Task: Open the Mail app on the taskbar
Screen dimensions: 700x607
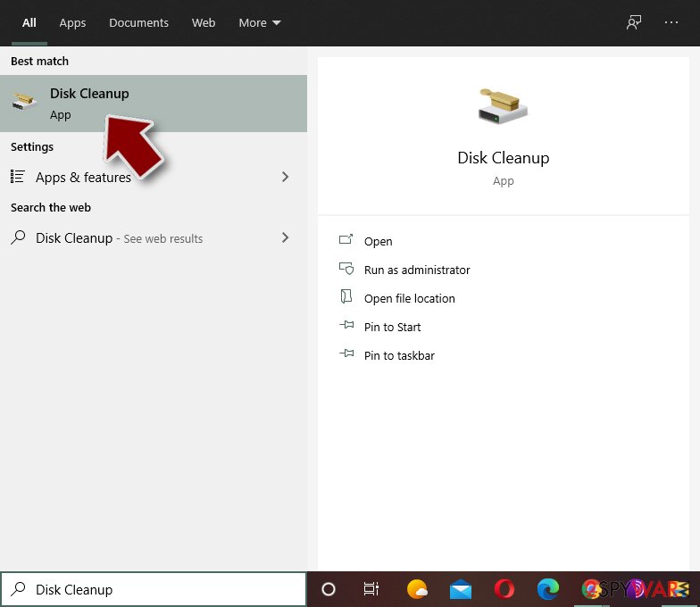Action: (x=461, y=589)
